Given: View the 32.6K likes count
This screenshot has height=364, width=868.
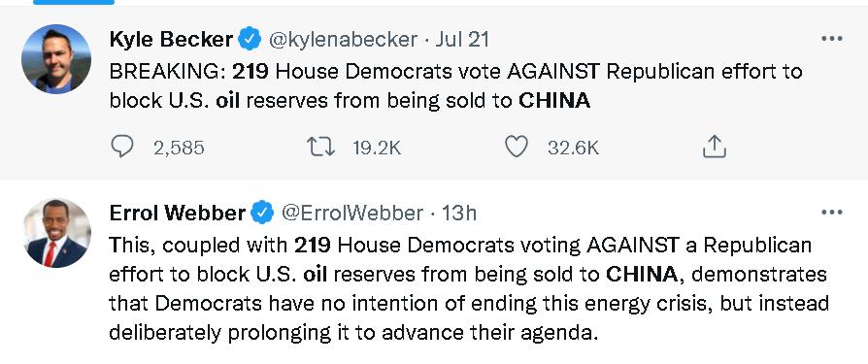Looking at the screenshot, I should coord(574,148).
